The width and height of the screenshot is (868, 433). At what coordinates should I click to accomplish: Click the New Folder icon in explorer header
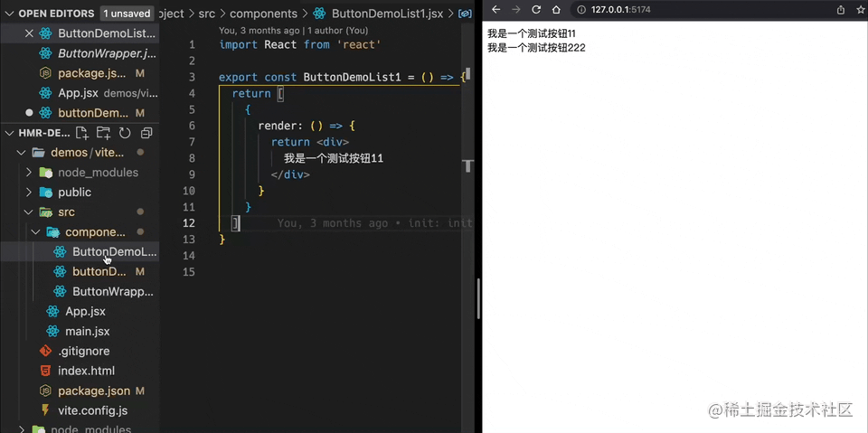[104, 133]
